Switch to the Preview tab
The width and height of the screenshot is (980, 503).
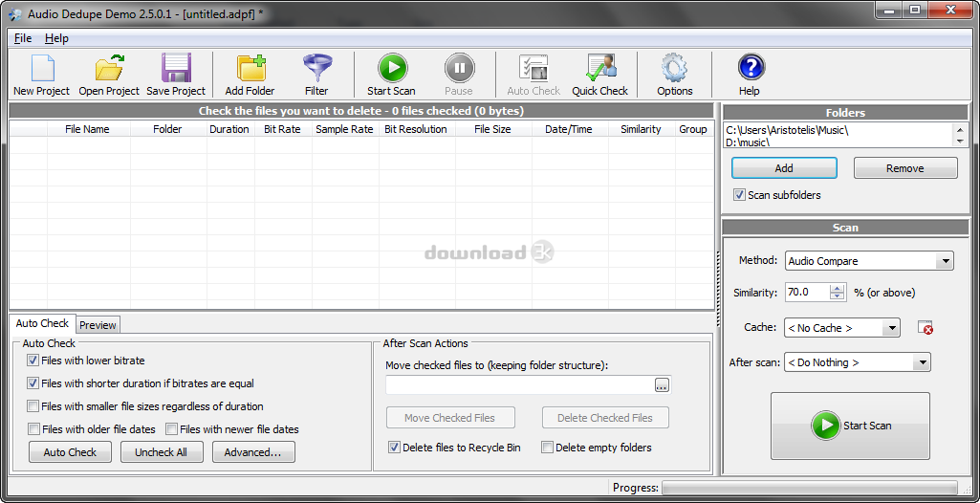98,325
